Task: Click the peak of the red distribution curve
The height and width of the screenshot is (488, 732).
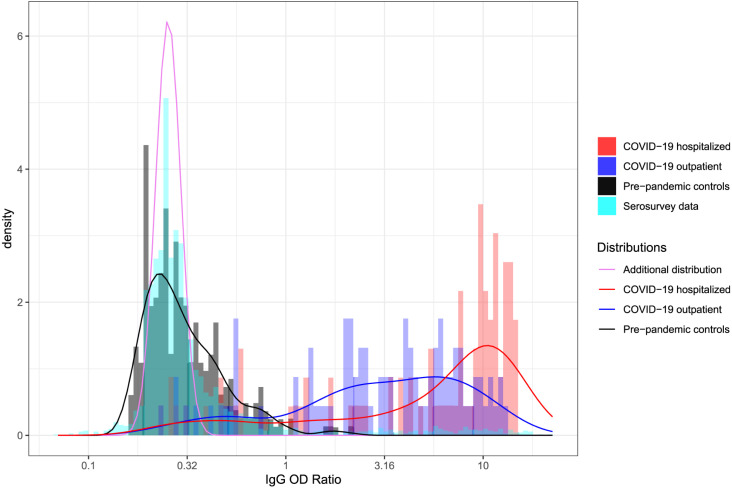Action: coord(487,346)
